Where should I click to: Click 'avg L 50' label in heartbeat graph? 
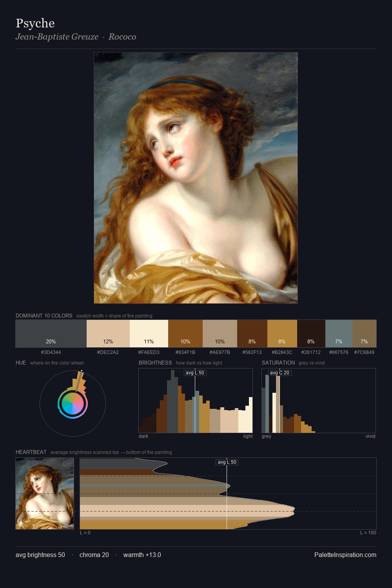[227, 462]
